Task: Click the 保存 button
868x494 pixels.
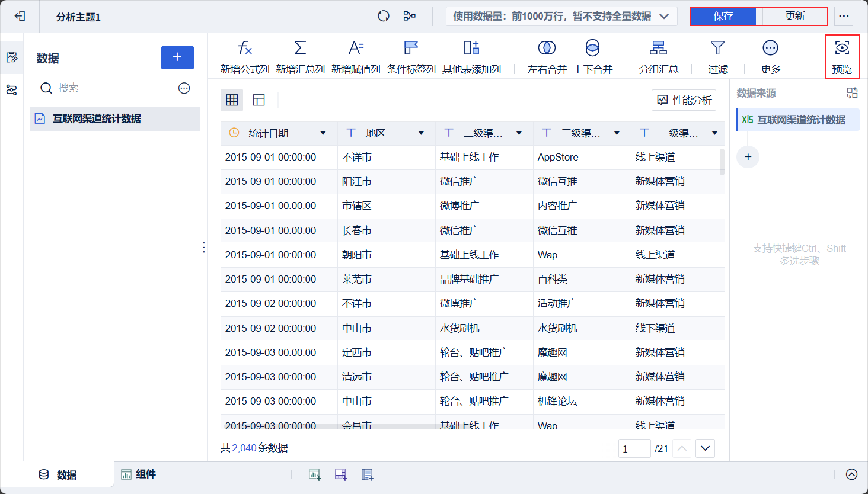Action: [723, 16]
